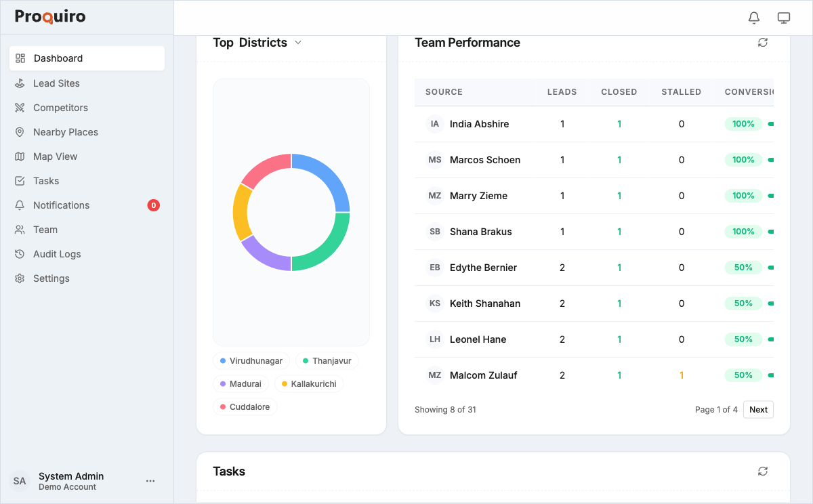
Task: Open Nearby Places via the pin icon
Action: click(20, 131)
